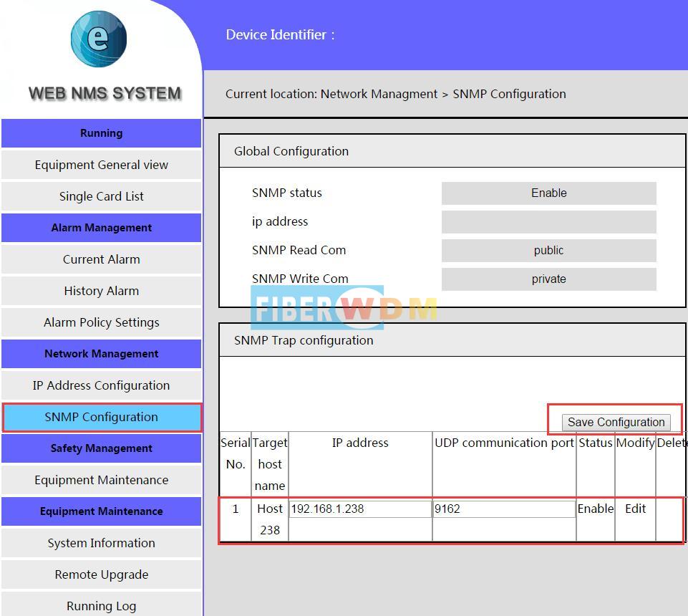
Task: Click the Save Configuration button
Action: (616, 422)
